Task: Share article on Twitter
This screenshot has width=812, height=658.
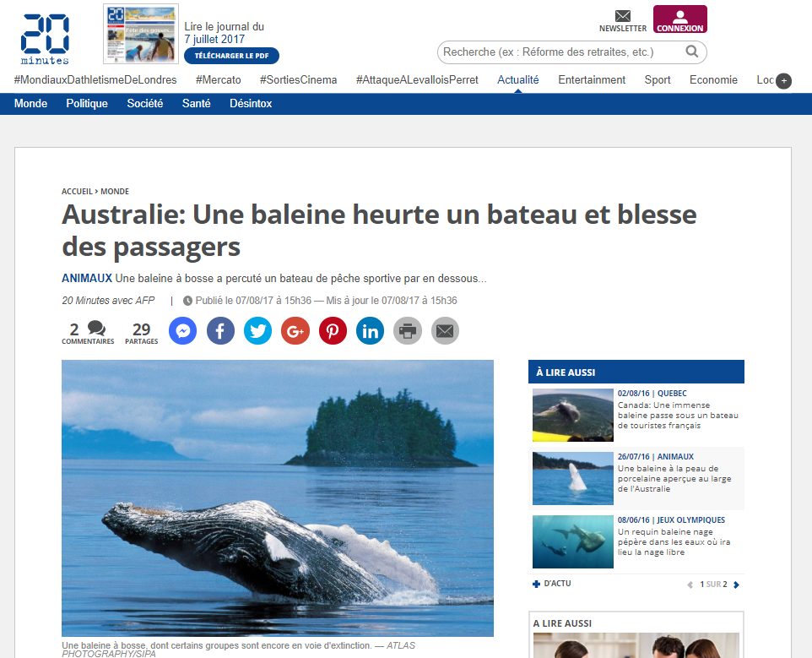Action: coord(258,330)
